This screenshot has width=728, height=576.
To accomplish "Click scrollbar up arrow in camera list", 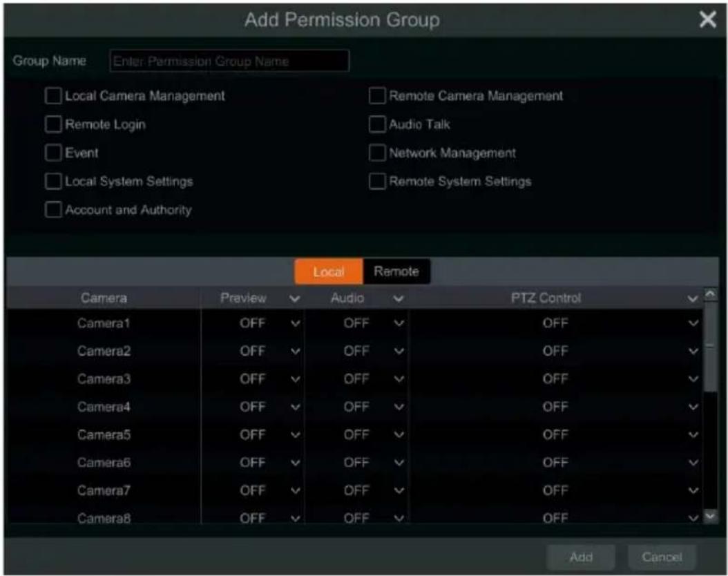I will [710, 294].
